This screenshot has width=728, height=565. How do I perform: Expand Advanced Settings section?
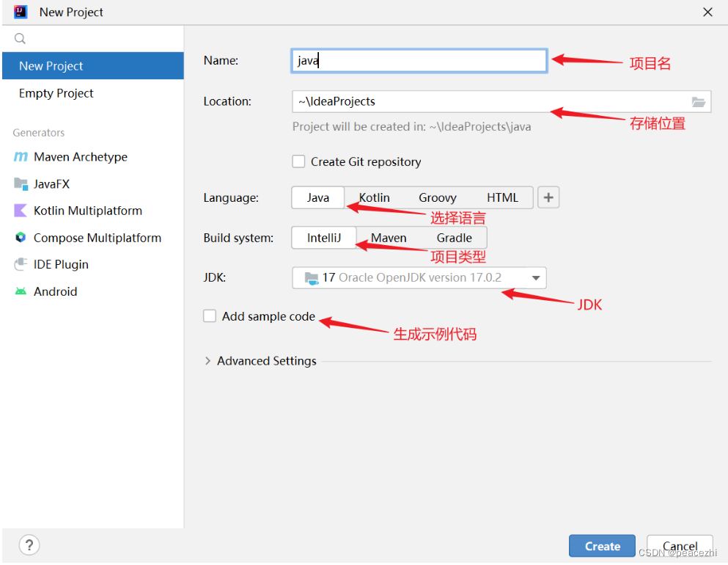tap(208, 361)
